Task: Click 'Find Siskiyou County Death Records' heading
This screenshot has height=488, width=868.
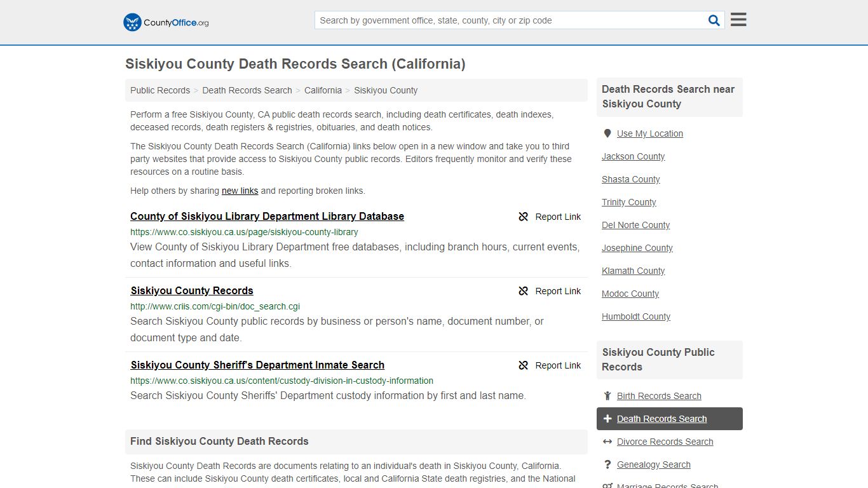Action: tap(219, 441)
